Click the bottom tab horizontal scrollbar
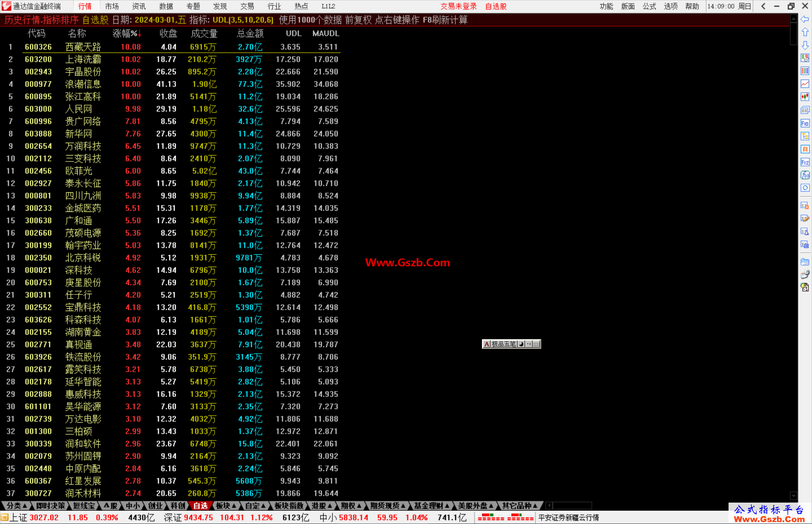The image size is (812, 524). click(x=569, y=506)
